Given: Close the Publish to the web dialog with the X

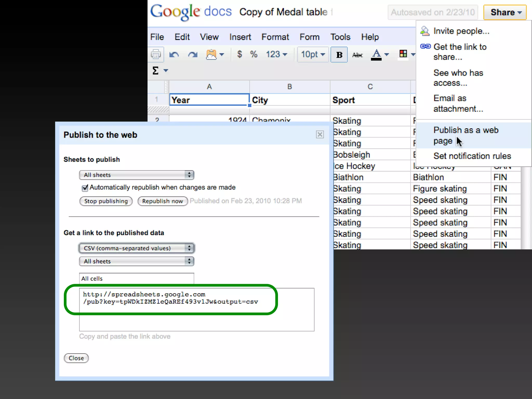Looking at the screenshot, I should [x=320, y=134].
